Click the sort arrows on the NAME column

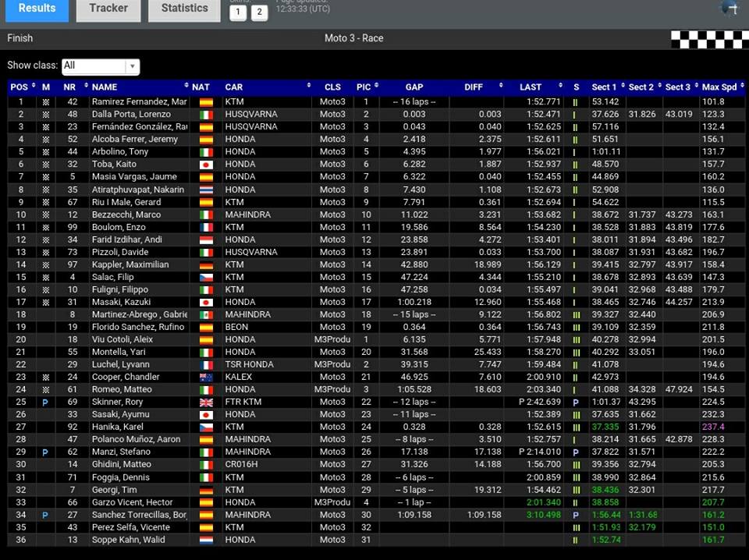pos(186,87)
